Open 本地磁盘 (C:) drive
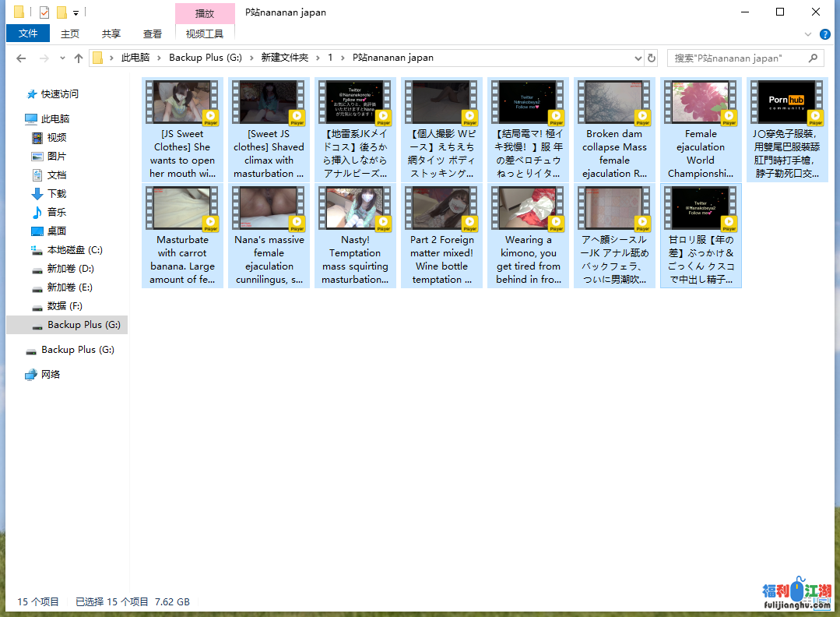 pyautogui.click(x=74, y=250)
